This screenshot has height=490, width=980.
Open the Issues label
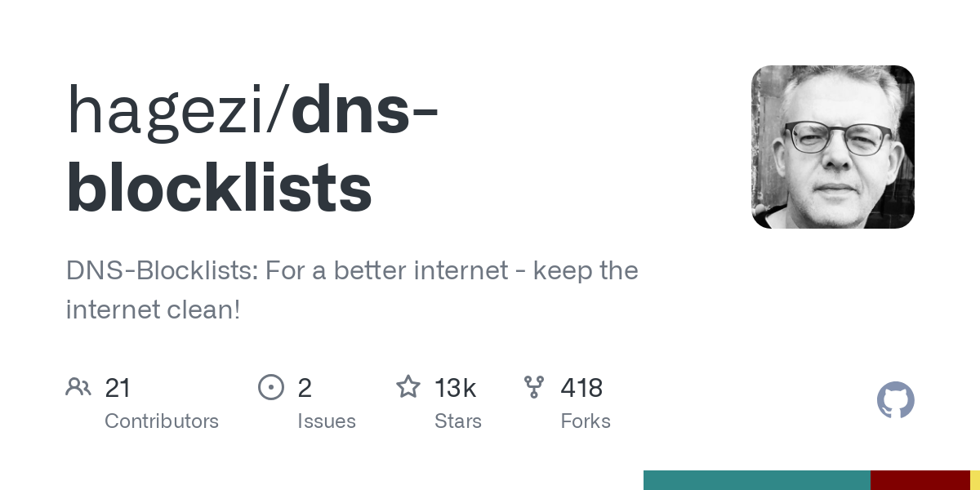327,421
